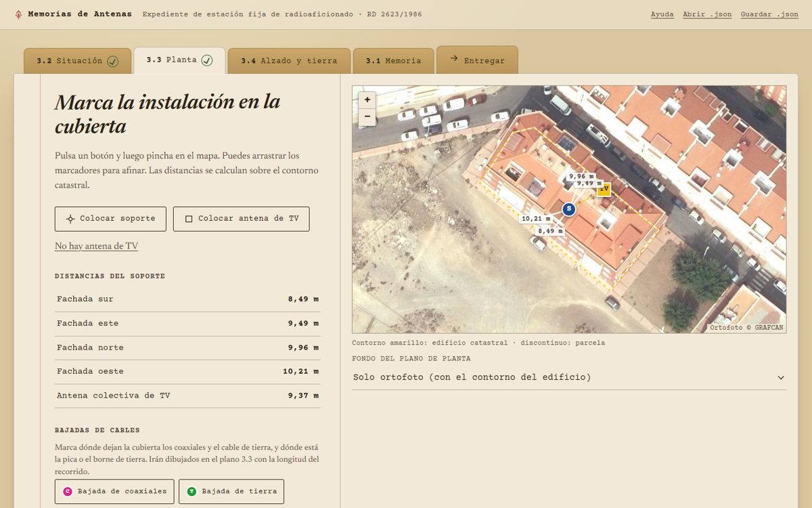The image size is (812, 508).
Task: Switch to the 3.2 Situación tab
Action: point(78,61)
